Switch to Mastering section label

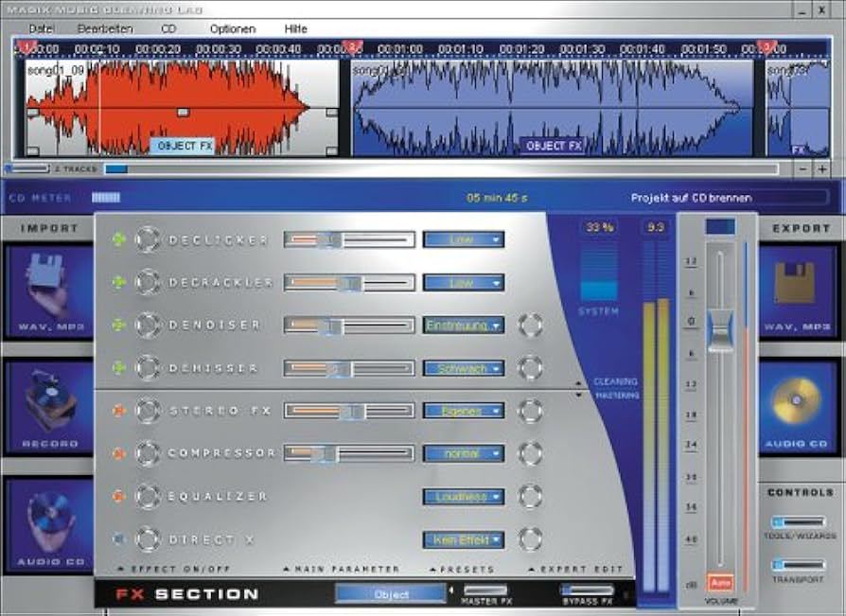(x=617, y=396)
